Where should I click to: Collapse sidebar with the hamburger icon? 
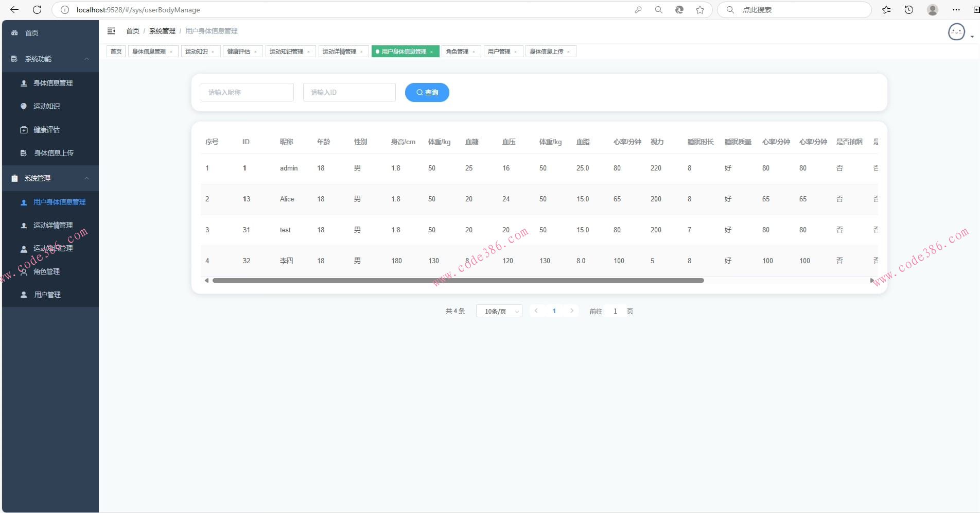(x=111, y=31)
